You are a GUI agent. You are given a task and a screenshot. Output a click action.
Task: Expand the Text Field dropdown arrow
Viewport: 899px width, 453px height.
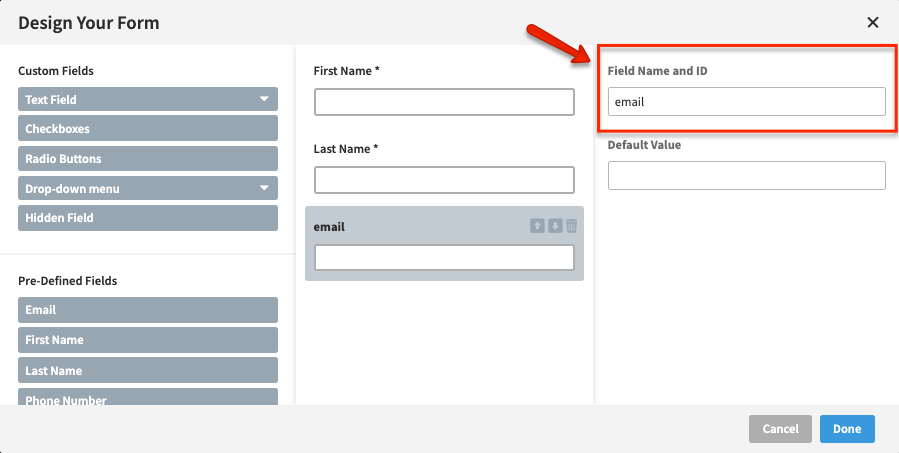click(x=264, y=99)
